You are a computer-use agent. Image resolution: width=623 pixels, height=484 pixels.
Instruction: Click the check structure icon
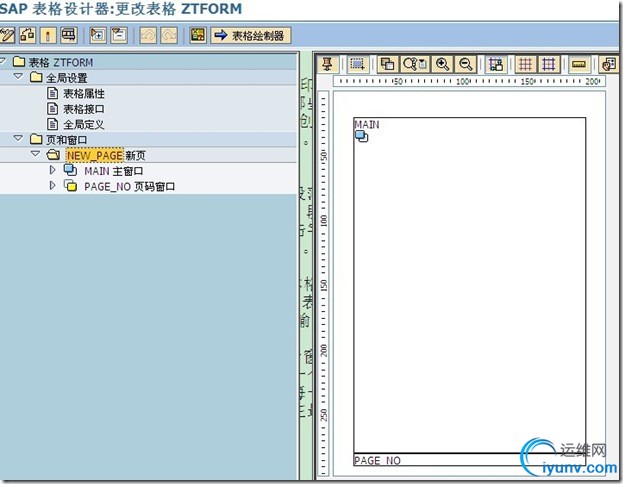pos(27,35)
